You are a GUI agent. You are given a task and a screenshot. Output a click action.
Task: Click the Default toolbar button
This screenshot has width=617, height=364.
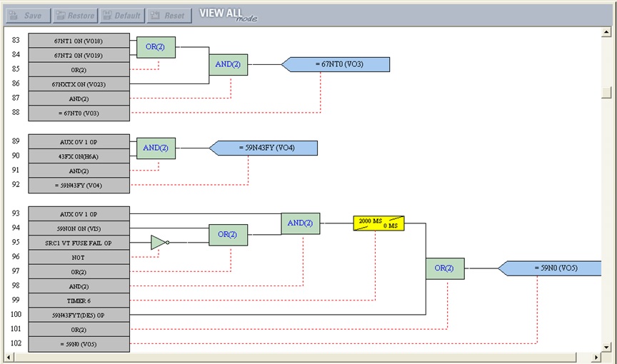pyautogui.click(x=122, y=15)
